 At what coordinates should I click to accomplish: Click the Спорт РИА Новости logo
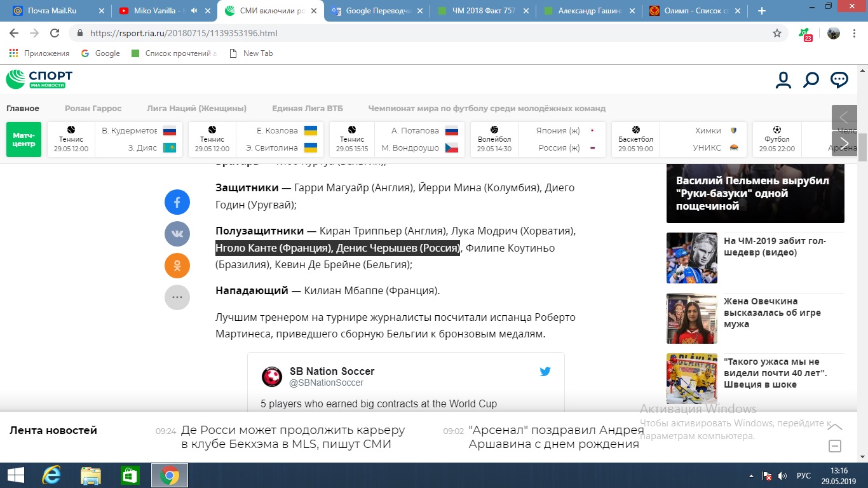tap(39, 79)
